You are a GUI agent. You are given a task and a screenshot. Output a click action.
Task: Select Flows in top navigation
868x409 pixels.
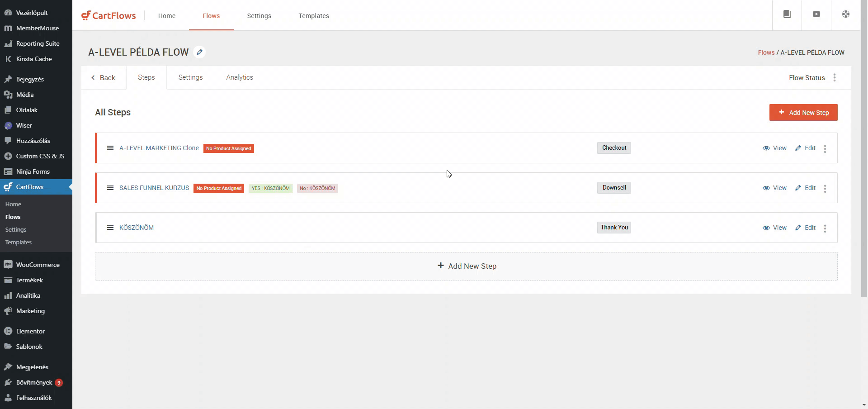click(x=211, y=16)
